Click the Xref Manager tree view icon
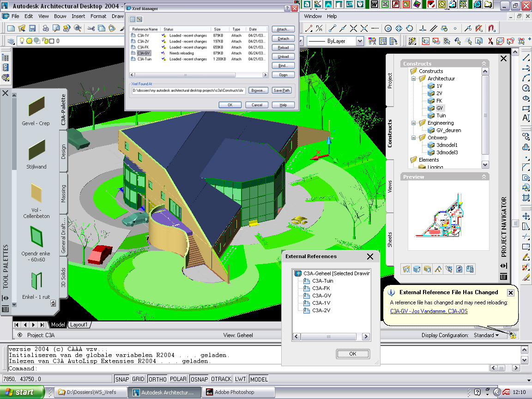The height and width of the screenshot is (399, 532). [x=139, y=19]
